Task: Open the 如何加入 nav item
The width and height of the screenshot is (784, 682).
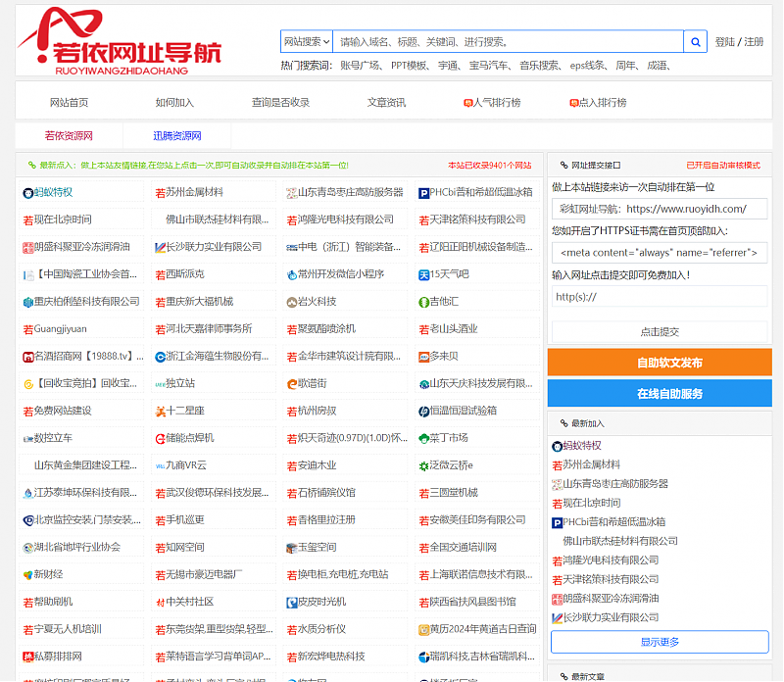Action: pyautogui.click(x=174, y=103)
